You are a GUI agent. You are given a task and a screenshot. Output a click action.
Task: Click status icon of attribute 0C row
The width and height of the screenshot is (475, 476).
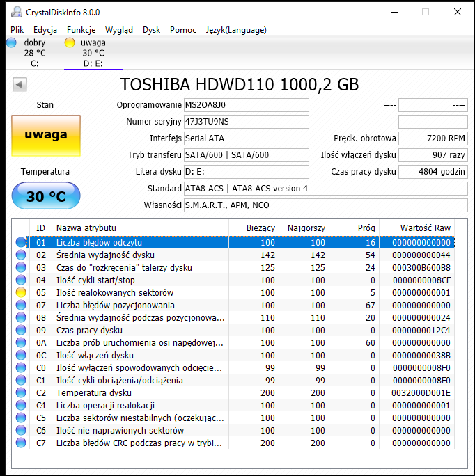tap(21, 355)
